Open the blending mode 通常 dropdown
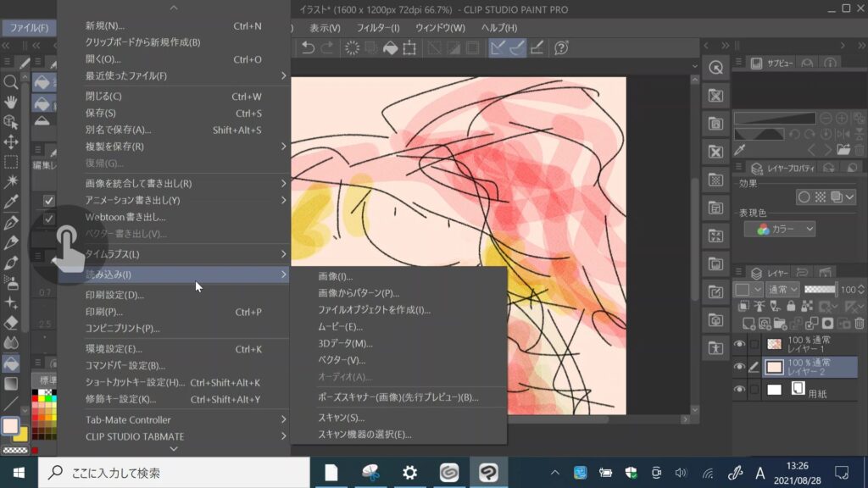 (782, 290)
